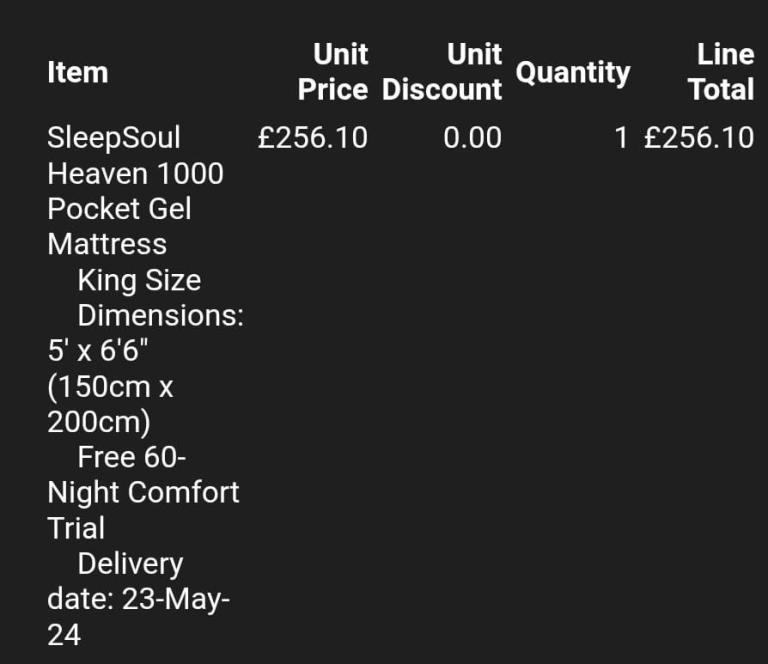Click the Unit Discount column header
768x664 pixels.
click(x=442, y=72)
